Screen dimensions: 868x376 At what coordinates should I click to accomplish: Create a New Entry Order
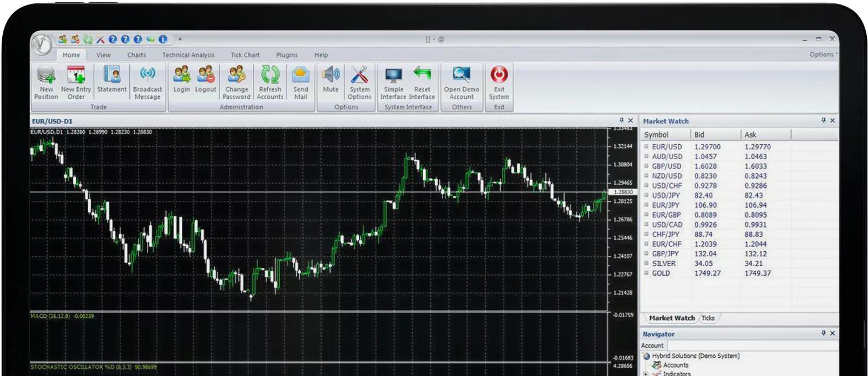(x=76, y=83)
